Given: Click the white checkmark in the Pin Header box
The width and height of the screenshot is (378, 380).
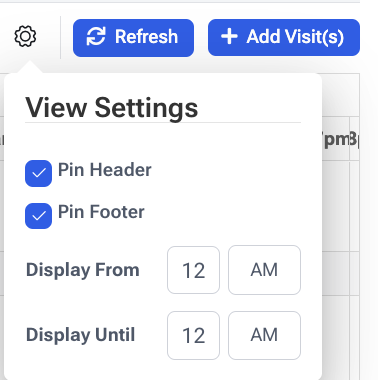Looking at the screenshot, I should 39,173.
